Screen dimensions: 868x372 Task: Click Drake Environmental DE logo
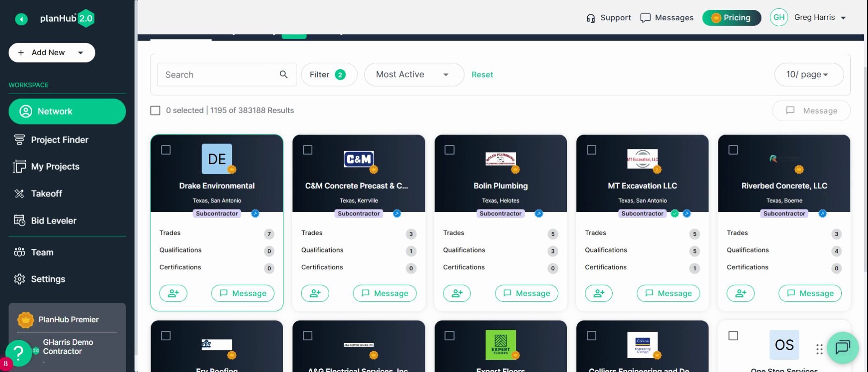pyautogui.click(x=217, y=159)
